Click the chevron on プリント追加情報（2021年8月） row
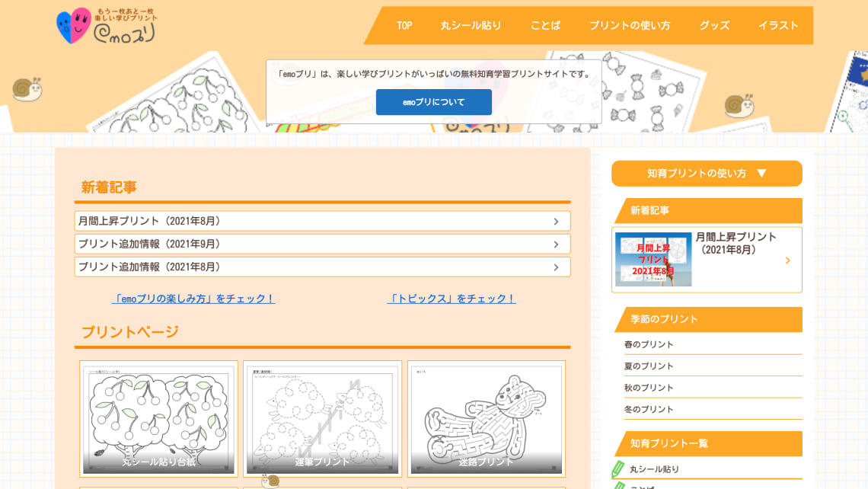868x489 pixels. point(557,267)
